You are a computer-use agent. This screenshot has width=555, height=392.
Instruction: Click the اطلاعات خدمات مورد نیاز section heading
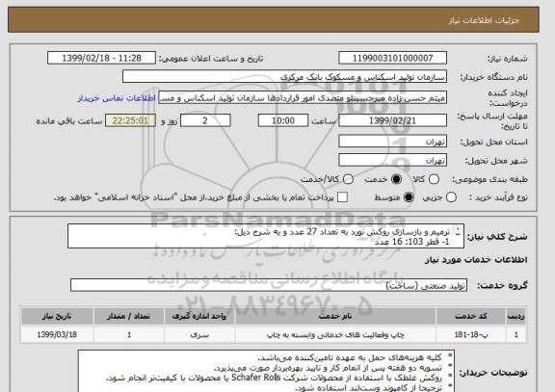(476, 260)
